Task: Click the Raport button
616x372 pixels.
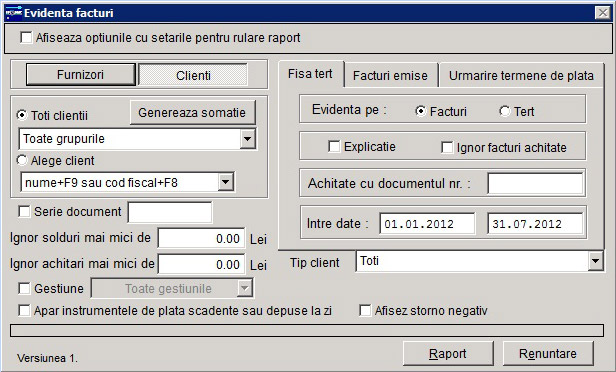Action: pyautogui.click(x=448, y=354)
